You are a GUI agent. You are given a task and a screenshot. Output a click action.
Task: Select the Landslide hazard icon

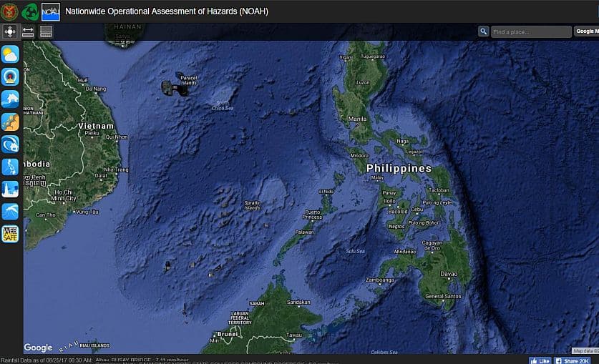click(x=10, y=122)
